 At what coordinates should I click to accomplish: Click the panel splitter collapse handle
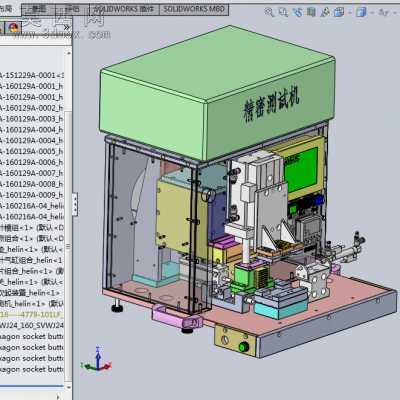point(75,204)
